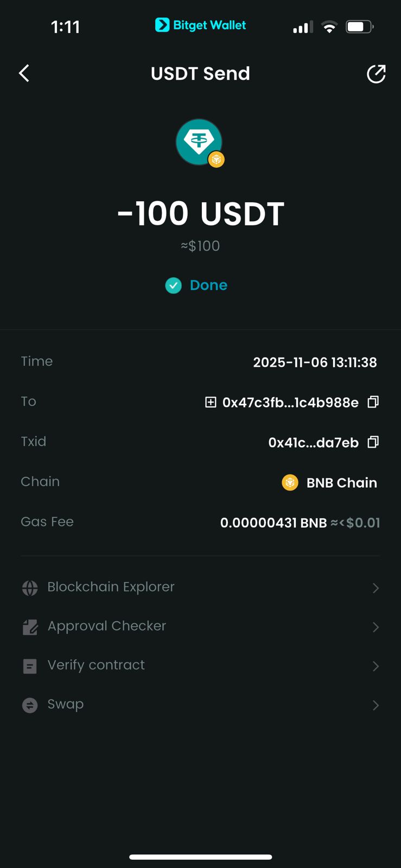Tap the USDT token logo

(199, 142)
